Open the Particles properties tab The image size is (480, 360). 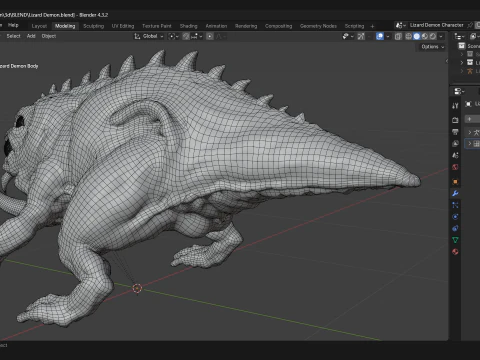coord(455,205)
